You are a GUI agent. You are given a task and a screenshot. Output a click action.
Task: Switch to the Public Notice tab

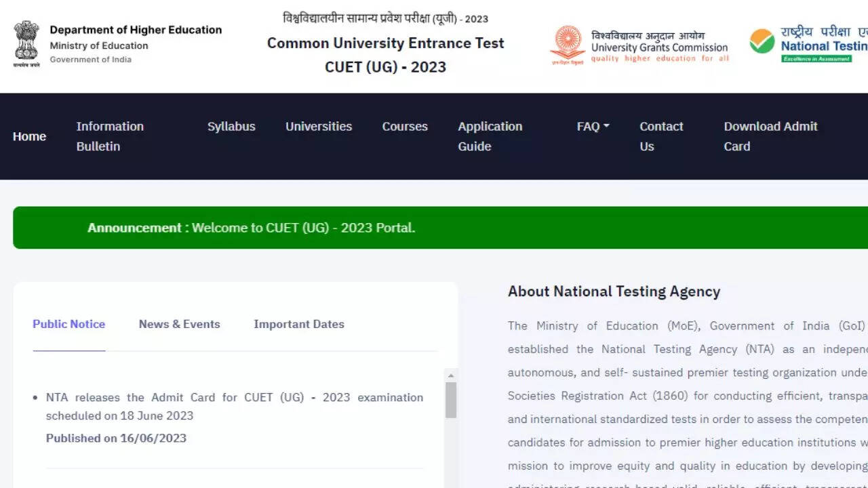point(68,324)
